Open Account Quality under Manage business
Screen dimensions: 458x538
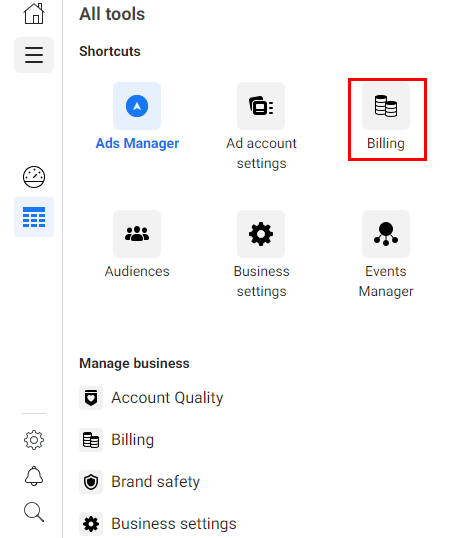[x=151, y=398]
